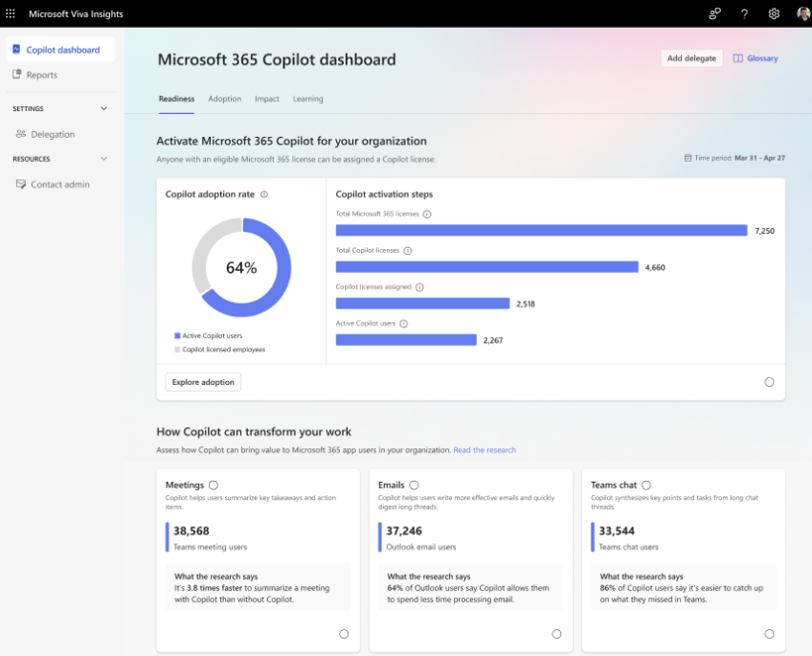Collapse the RESOURCES section
812x656 pixels.
click(x=103, y=159)
